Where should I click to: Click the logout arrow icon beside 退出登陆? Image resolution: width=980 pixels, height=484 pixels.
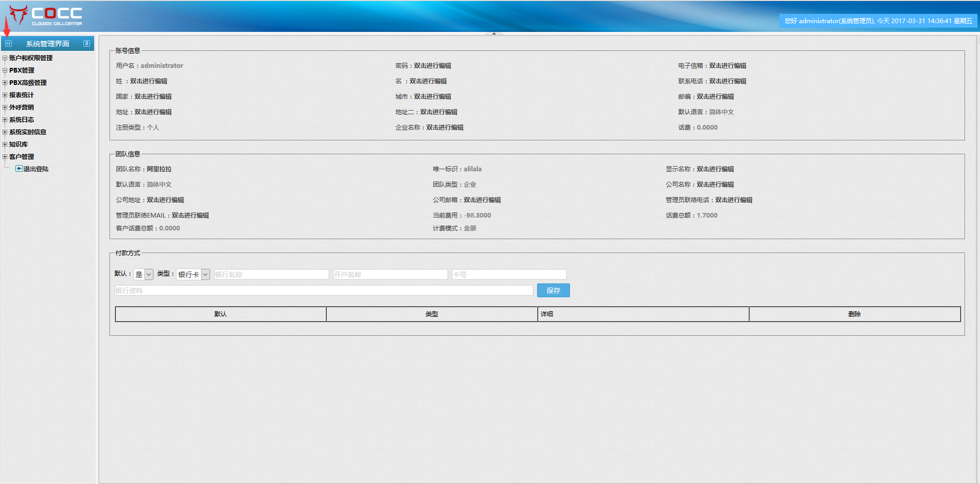point(19,169)
